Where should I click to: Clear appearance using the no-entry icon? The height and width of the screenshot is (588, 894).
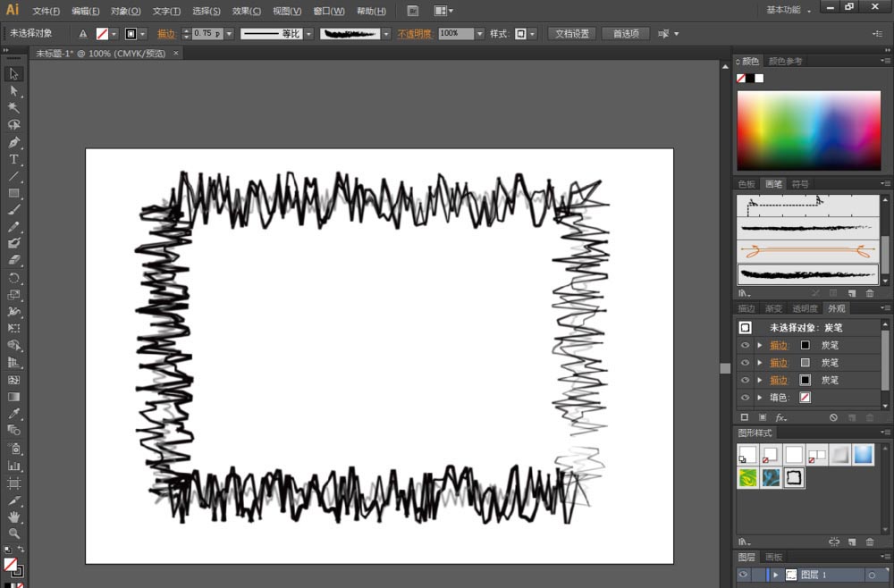833,417
